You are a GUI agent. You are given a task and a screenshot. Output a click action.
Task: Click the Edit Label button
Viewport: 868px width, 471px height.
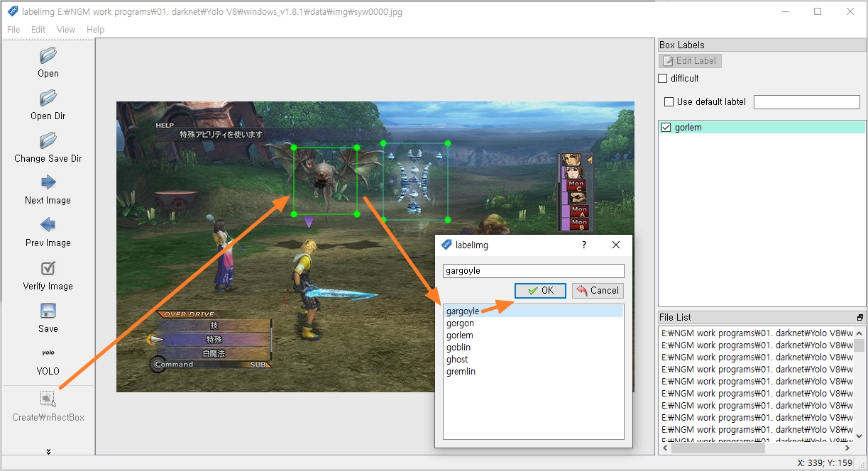tap(691, 61)
